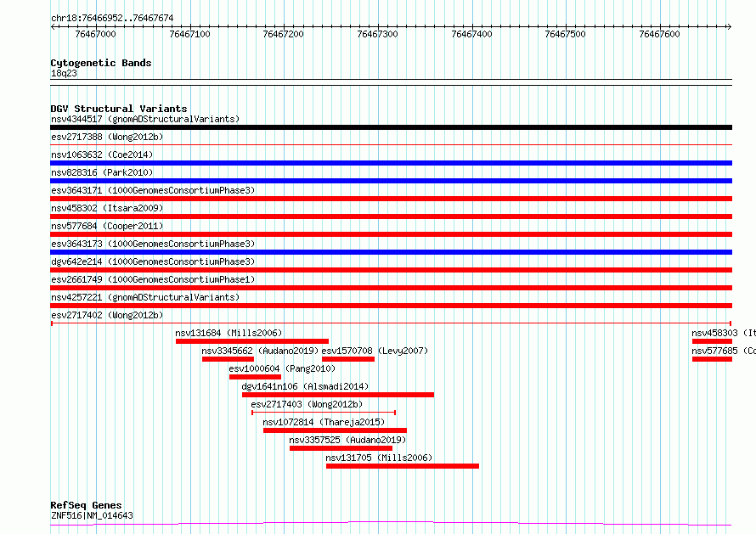
Task: Click the nsv131684 (Mills2006) red bar
Action: (252, 341)
